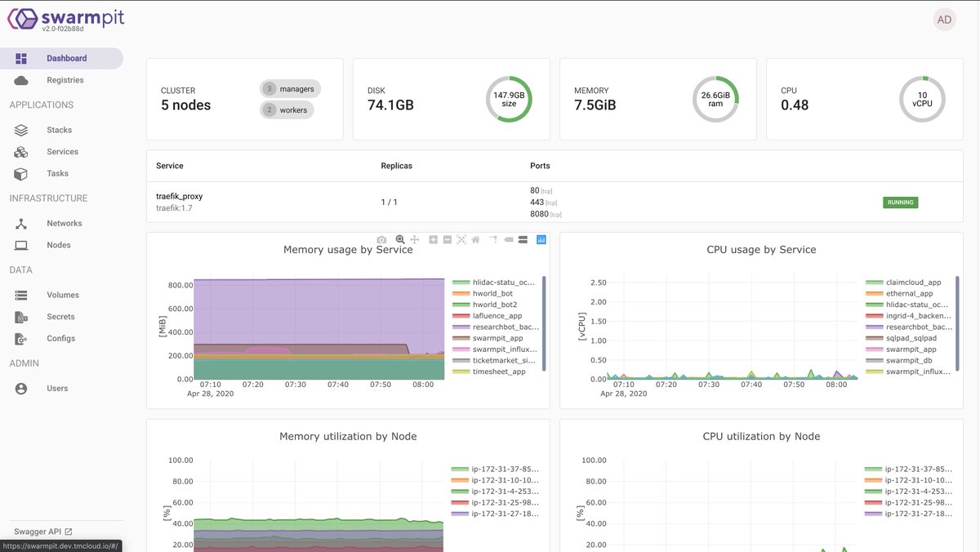Click the Zoom in plus icon
Screen dimensions: 980x552
[434, 239]
